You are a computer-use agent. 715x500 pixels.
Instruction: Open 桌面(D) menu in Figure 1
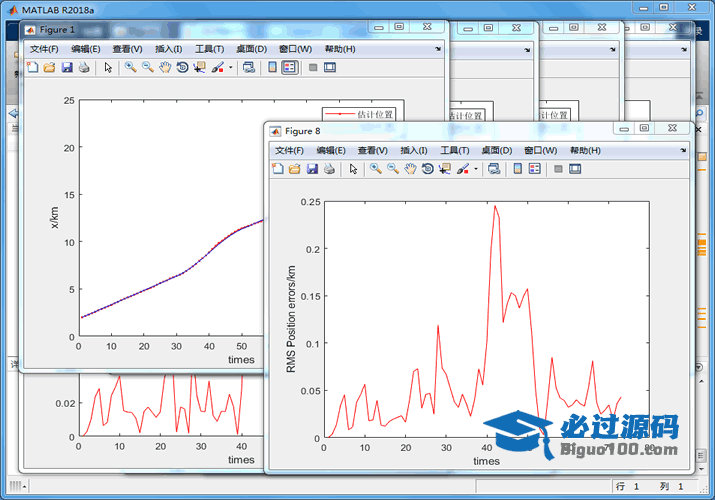point(251,49)
